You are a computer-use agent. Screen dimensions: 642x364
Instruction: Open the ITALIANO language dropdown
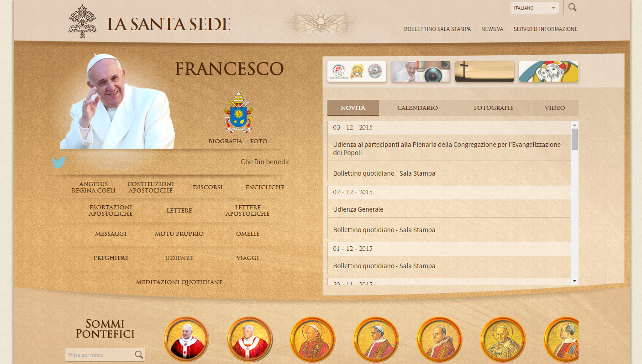click(x=534, y=8)
